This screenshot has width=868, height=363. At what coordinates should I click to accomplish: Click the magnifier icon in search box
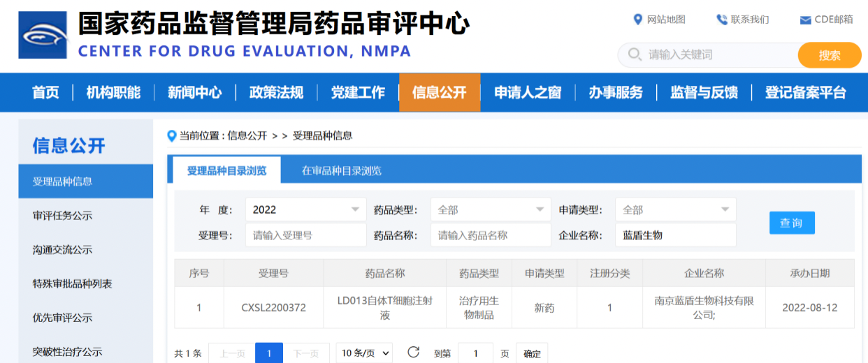coord(635,54)
